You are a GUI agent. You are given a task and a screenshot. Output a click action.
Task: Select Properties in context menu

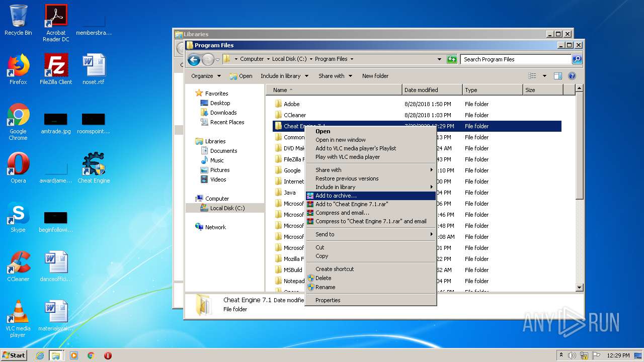coord(370,300)
